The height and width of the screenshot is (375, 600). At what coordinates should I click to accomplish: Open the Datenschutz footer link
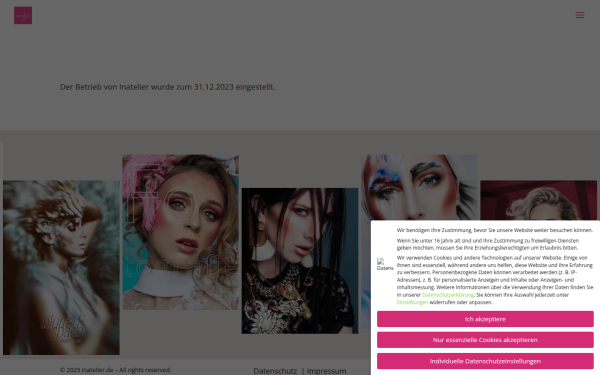275,371
